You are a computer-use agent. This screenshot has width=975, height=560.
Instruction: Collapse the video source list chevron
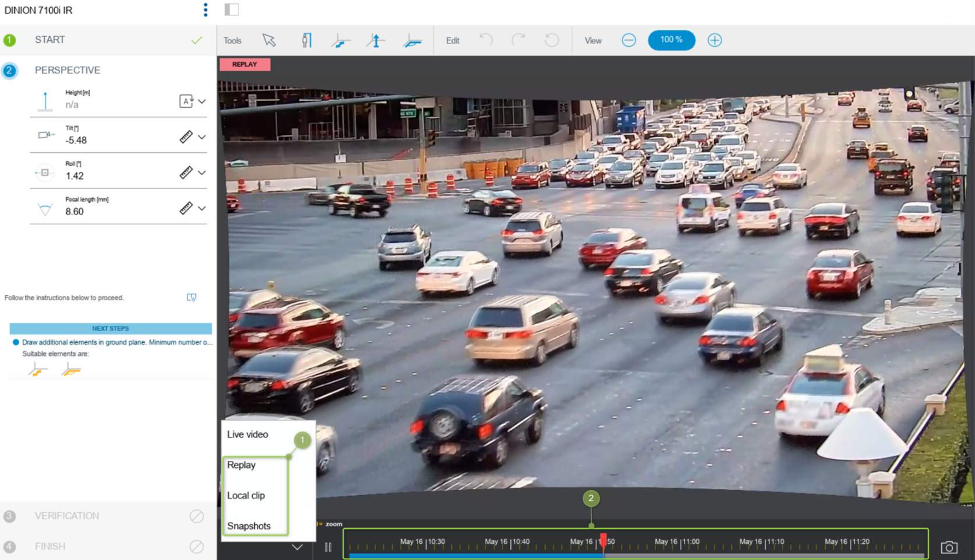[x=297, y=547]
